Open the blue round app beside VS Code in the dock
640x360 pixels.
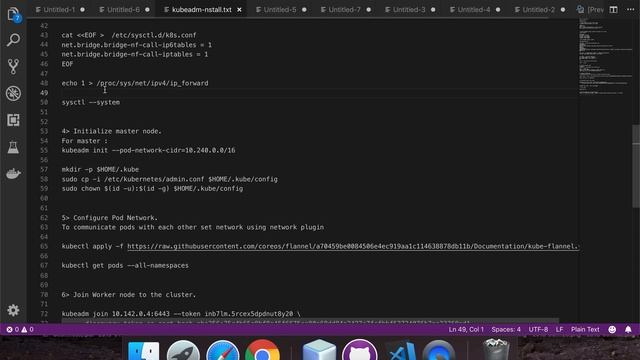pyautogui.click(x=438, y=351)
